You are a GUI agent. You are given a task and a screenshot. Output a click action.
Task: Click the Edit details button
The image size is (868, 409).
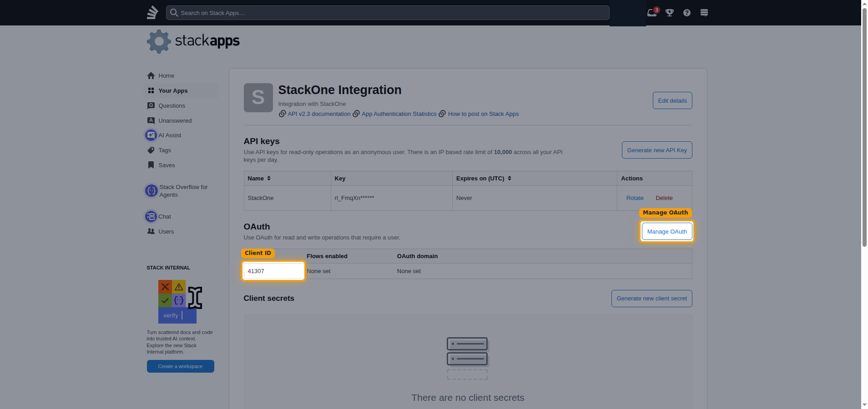[672, 100]
